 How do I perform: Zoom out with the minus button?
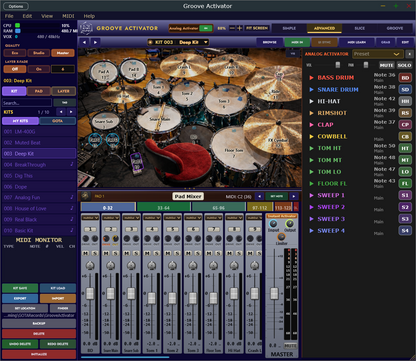(232, 28)
